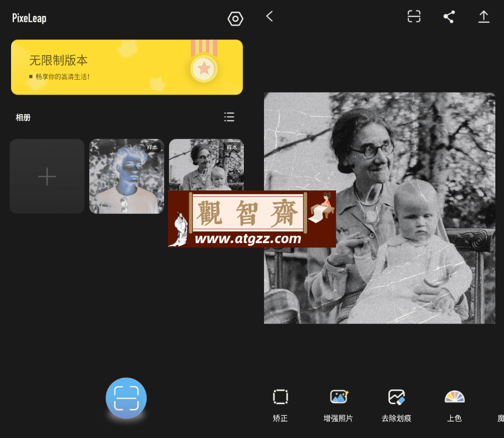Select the 去除划痕 scratch removal tool
This screenshot has height=438, width=504.
(396, 405)
